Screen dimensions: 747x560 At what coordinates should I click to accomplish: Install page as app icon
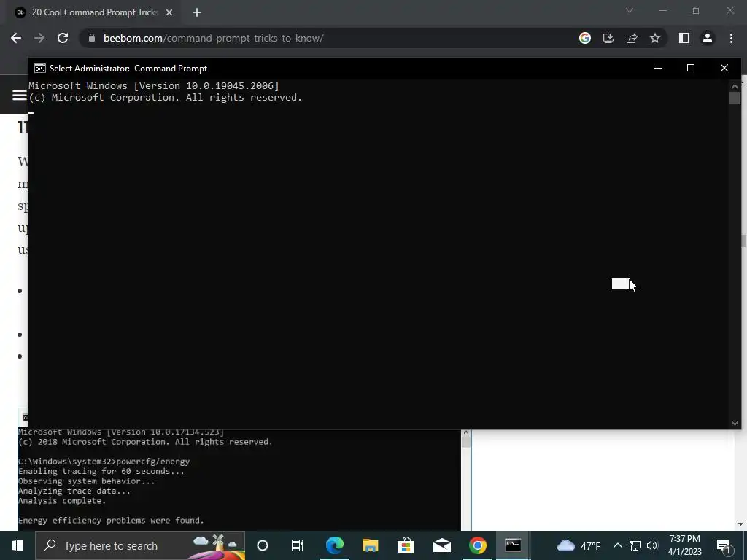tap(608, 38)
